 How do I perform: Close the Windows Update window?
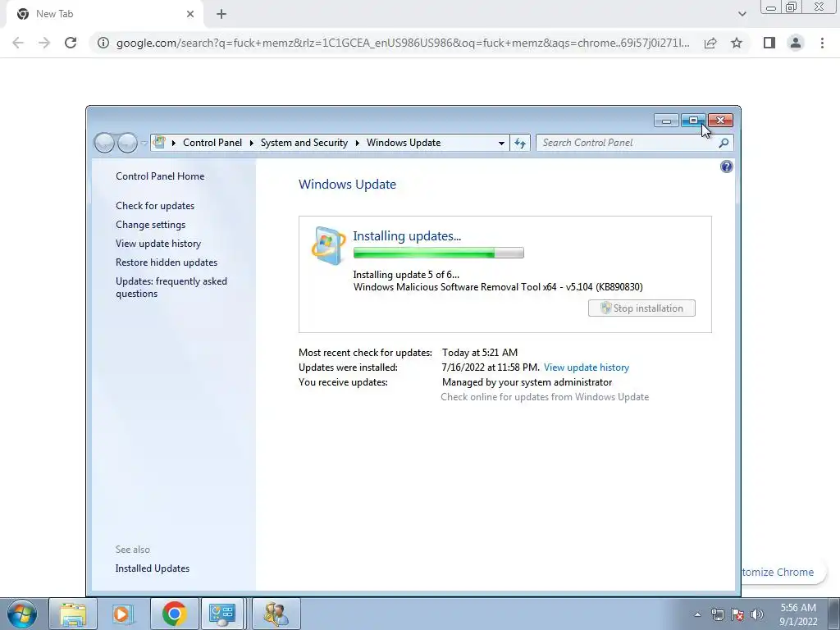pyautogui.click(x=720, y=121)
